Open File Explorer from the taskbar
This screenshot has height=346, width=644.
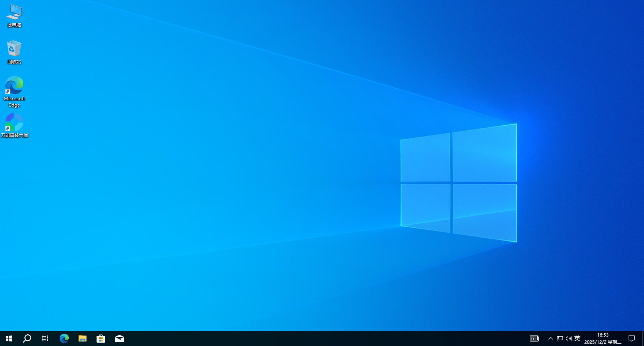coord(82,338)
